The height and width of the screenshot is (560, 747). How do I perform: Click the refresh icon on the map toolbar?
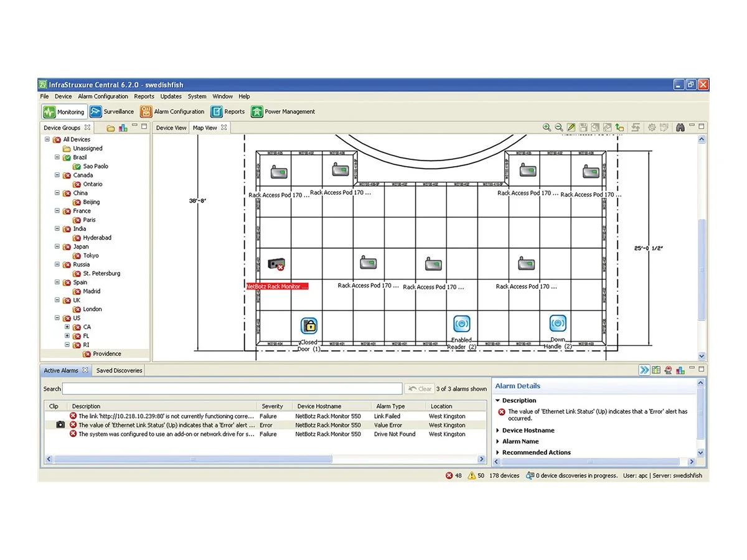tap(636, 127)
